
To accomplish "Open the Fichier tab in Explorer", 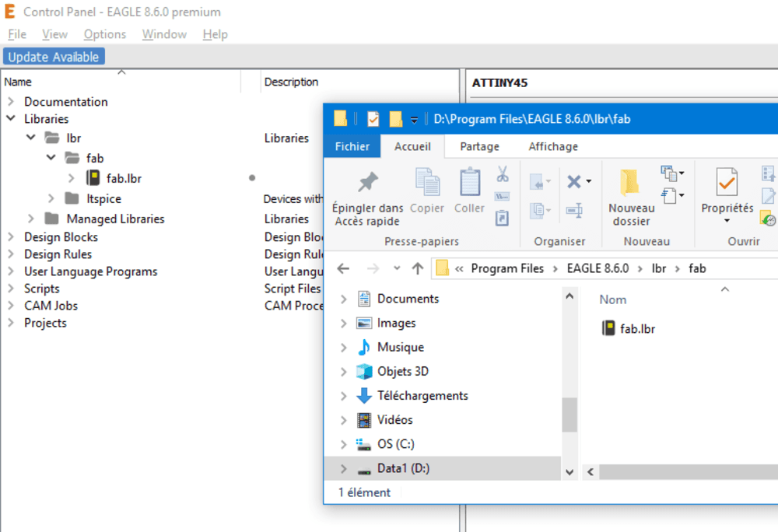I will 352,147.
